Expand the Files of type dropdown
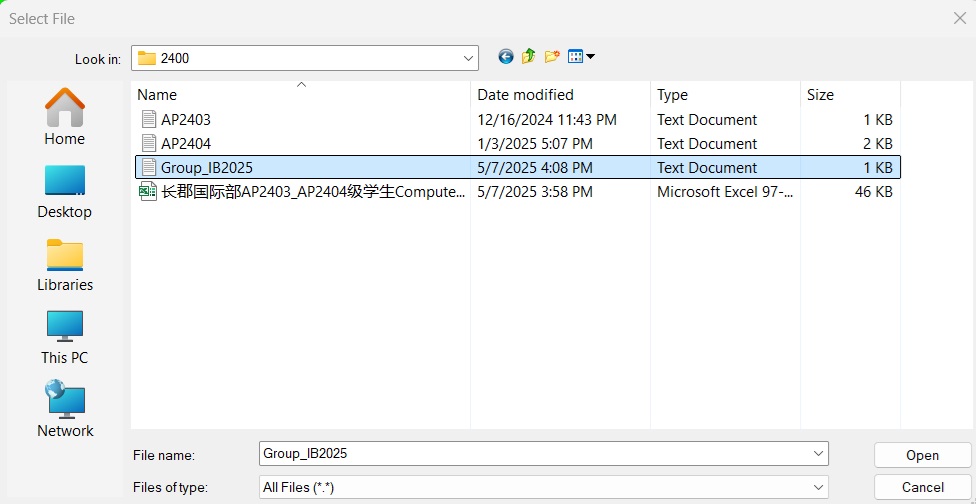This screenshot has width=976, height=504. click(819, 487)
